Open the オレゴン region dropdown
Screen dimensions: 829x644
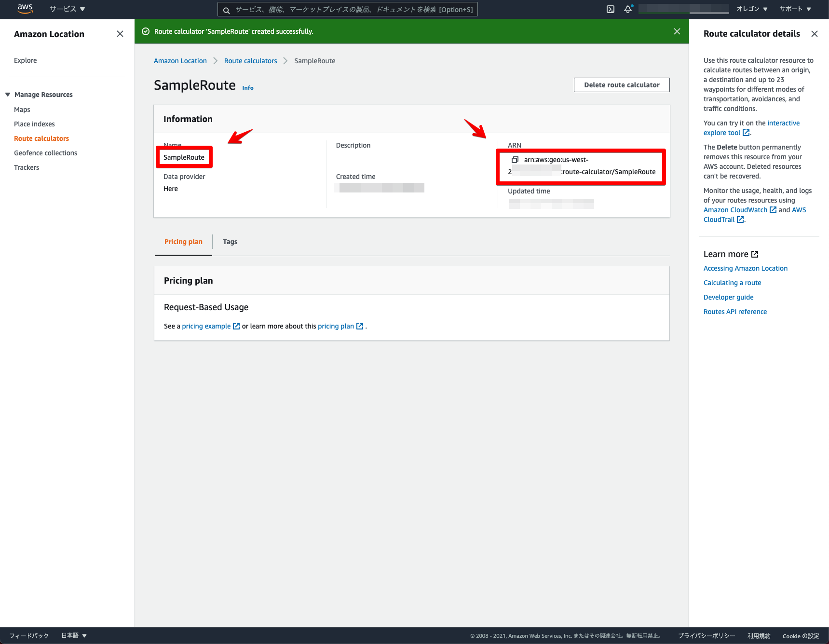coord(752,9)
